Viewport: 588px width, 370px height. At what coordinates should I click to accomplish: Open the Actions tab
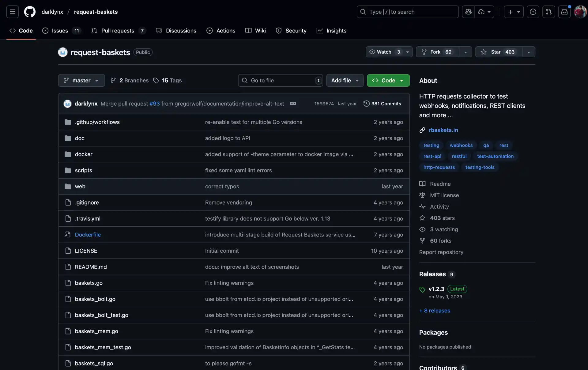click(221, 31)
